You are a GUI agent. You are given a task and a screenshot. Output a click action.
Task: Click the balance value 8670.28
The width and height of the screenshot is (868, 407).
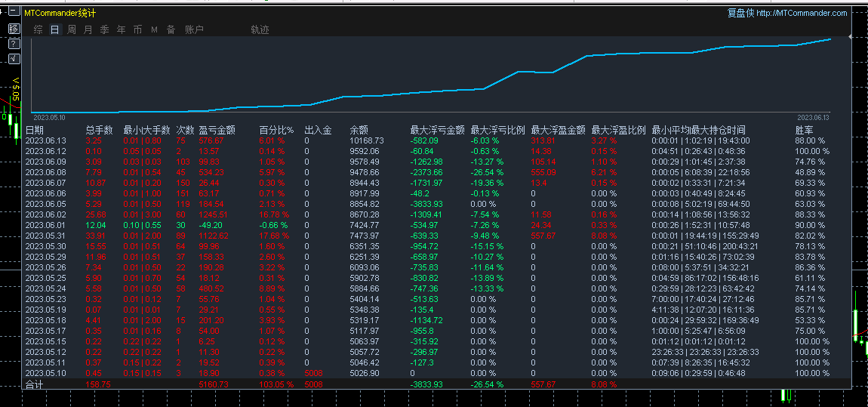[365, 214]
